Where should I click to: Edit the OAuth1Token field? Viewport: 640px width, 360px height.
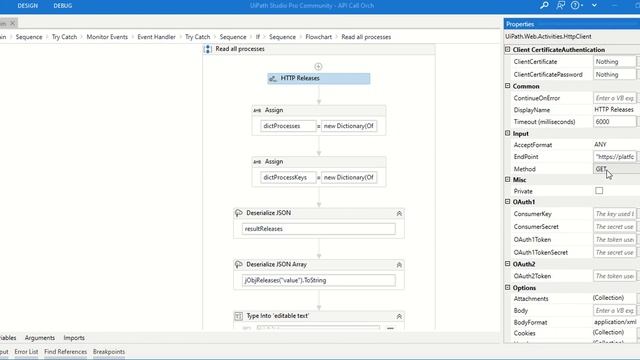[614, 240]
